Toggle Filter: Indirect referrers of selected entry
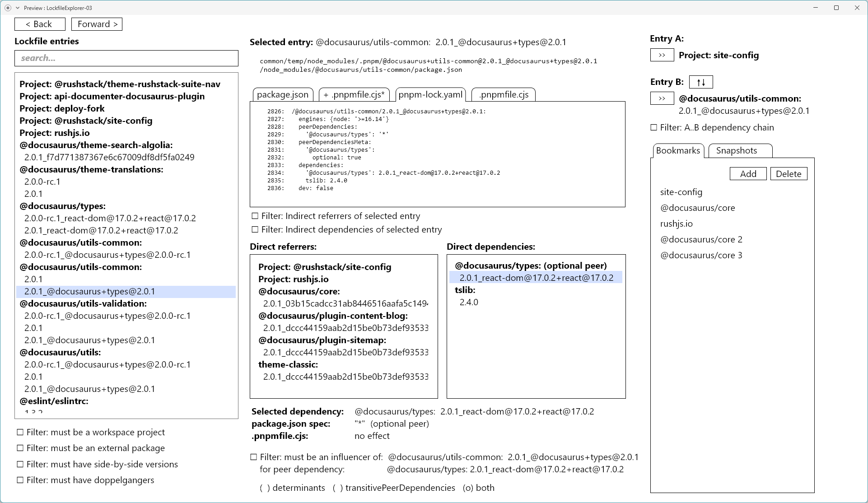The width and height of the screenshot is (868, 503). pos(255,216)
